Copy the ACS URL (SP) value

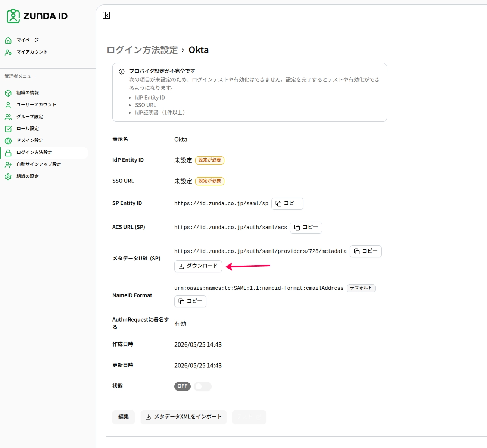[x=306, y=228]
